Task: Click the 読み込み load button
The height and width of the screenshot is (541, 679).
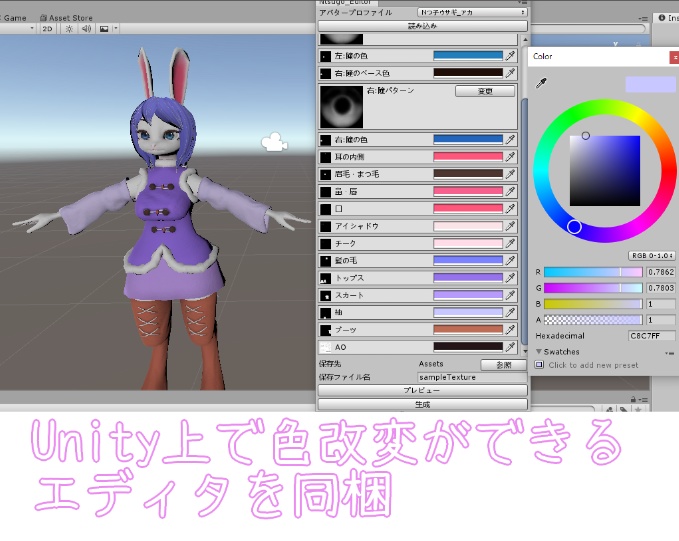Action: pos(423,26)
